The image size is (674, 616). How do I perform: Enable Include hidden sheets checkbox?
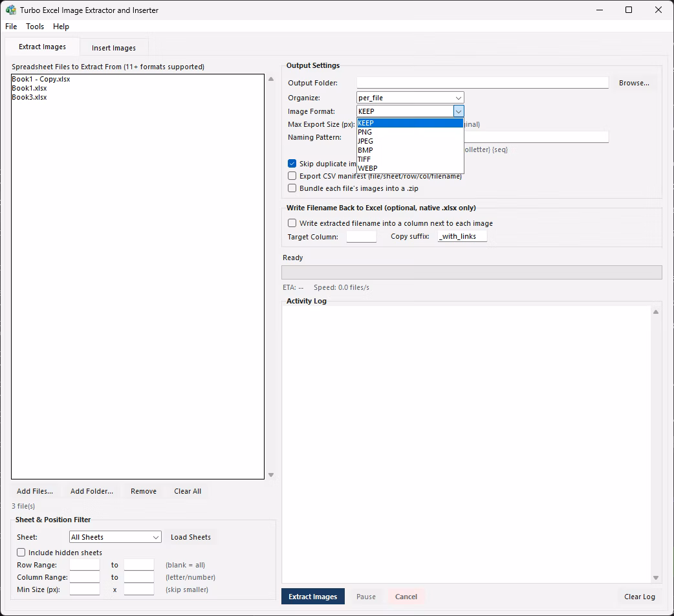[x=21, y=553]
